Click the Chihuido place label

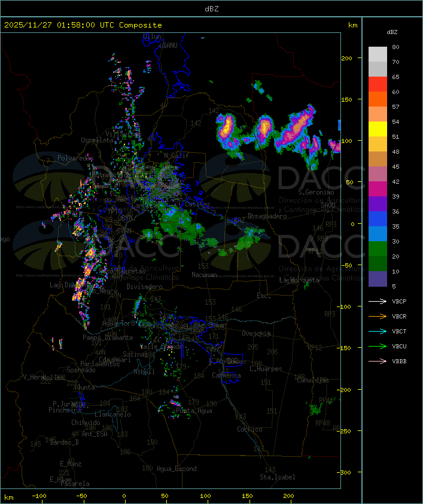[x=86, y=423]
